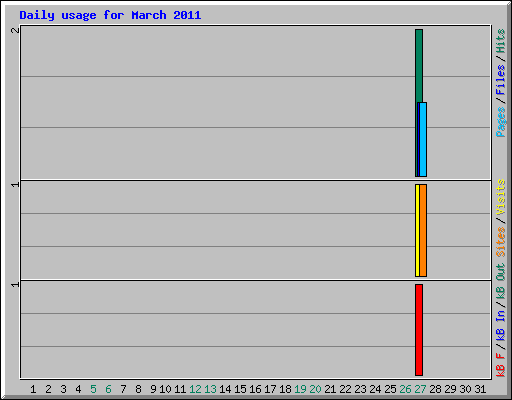Image resolution: width=512 pixels, height=400 pixels.
Task: Click day 13 on the x-axis
Action: [210, 389]
